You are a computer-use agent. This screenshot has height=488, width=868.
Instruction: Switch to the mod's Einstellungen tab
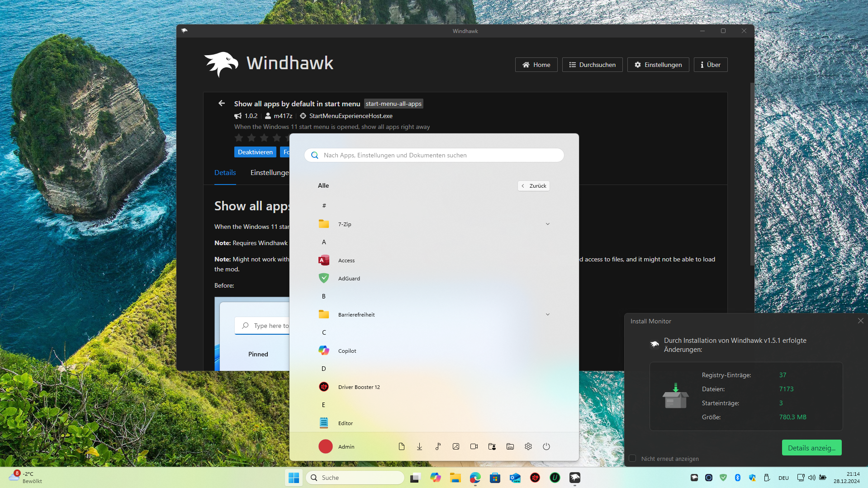click(270, 172)
